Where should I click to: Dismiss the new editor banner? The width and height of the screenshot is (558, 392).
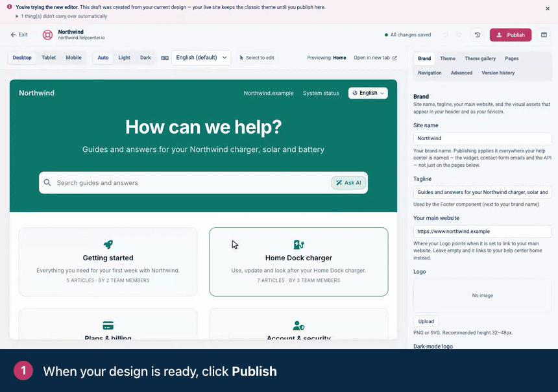[x=548, y=8]
